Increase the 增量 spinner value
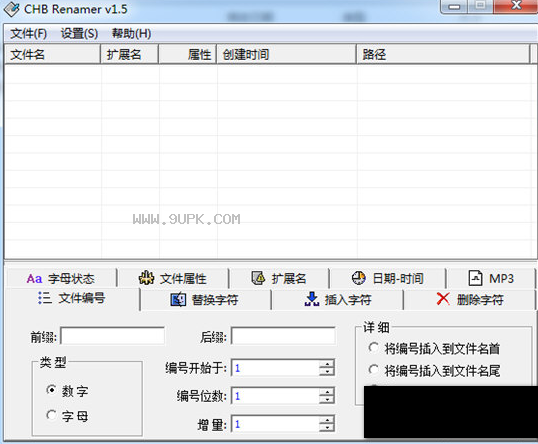The image size is (538, 444). point(327,420)
